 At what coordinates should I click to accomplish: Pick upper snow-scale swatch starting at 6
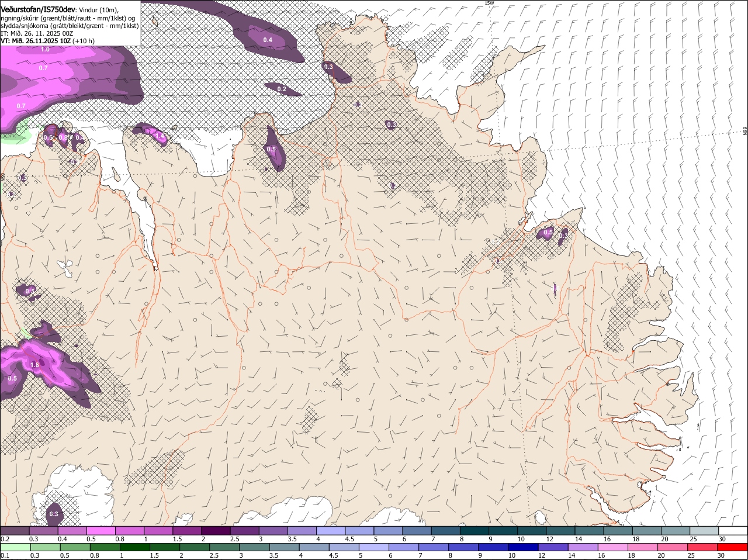pos(417,530)
